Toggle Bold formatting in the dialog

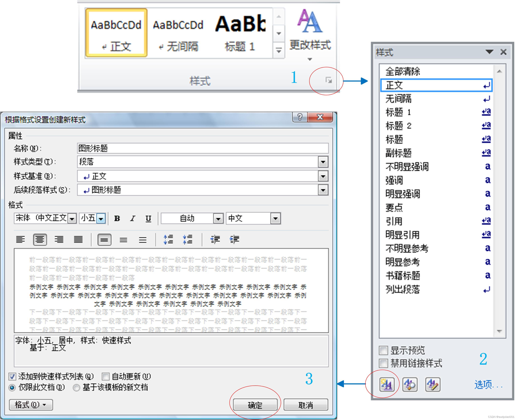click(x=117, y=219)
